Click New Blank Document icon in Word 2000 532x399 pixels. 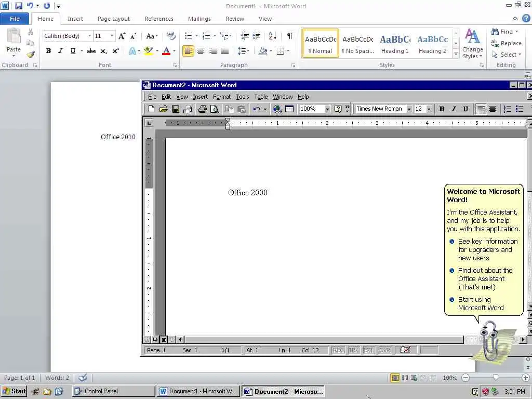coord(151,109)
